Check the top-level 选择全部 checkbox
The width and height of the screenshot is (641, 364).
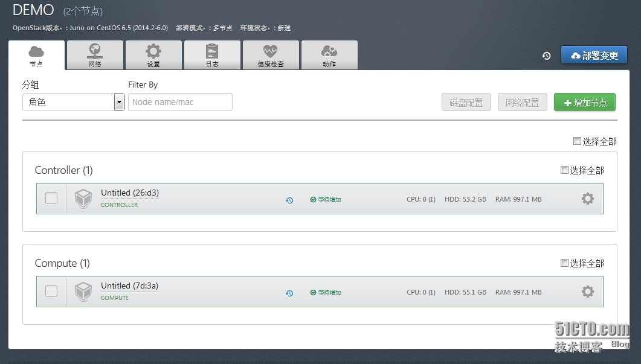[x=577, y=141]
